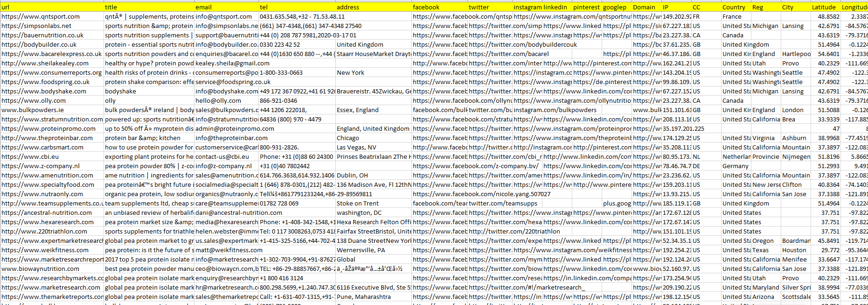The height and width of the screenshot is (305, 868).
Task: Select the 'twitter' header cell
Action: (490, 7)
